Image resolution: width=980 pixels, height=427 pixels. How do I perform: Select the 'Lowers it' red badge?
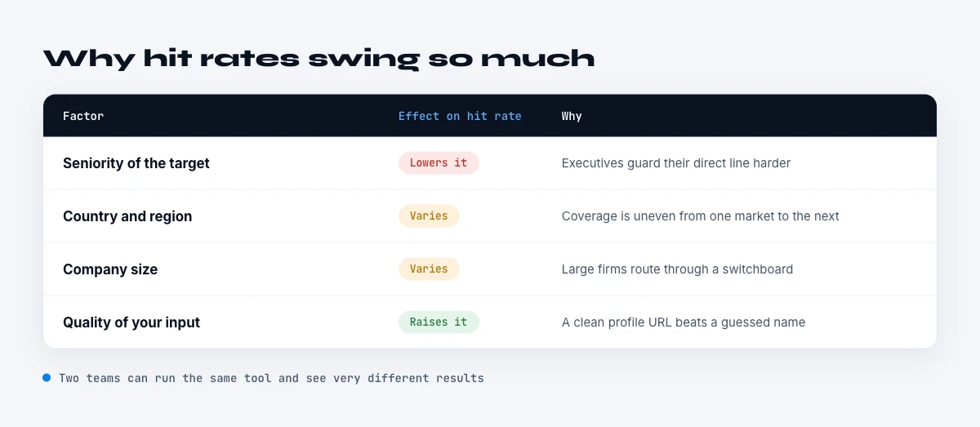439,162
